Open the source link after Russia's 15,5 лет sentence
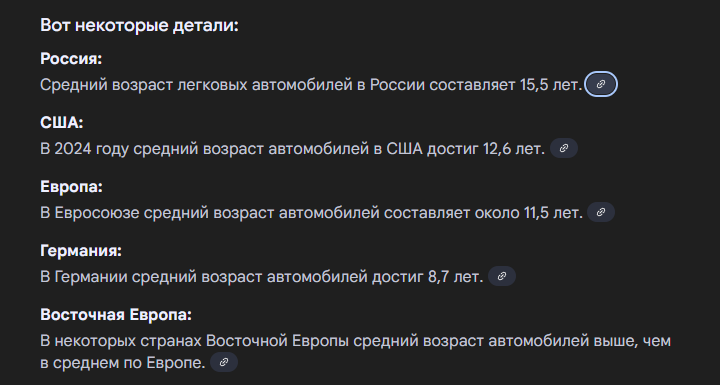Image resolution: width=720 pixels, height=385 pixels. pyautogui.click(x=601, y=84)
